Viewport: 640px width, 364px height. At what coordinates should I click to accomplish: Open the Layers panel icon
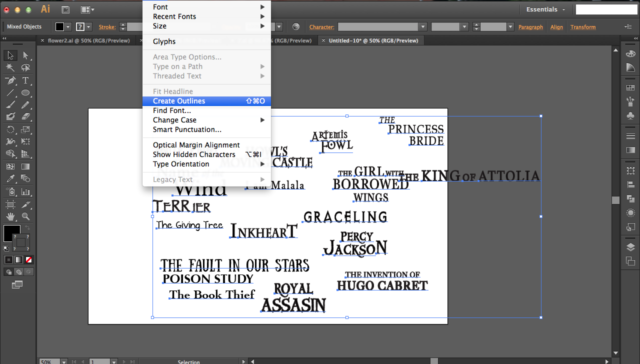pos(630,247)
